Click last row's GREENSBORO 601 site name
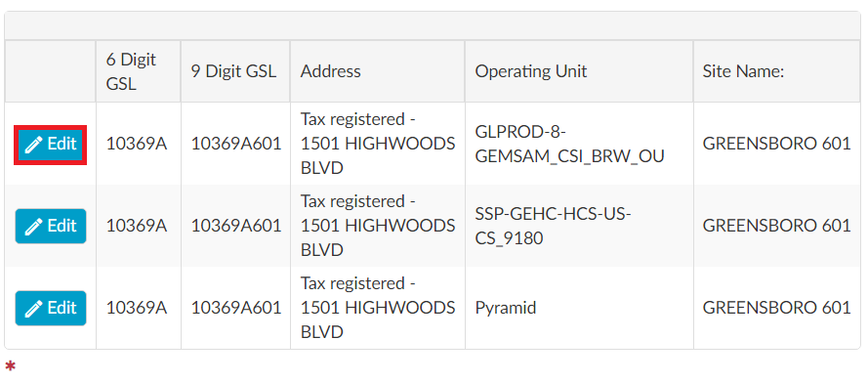This screenshot has height=382, width=868. pyautogui.click(x=776, y=307)
